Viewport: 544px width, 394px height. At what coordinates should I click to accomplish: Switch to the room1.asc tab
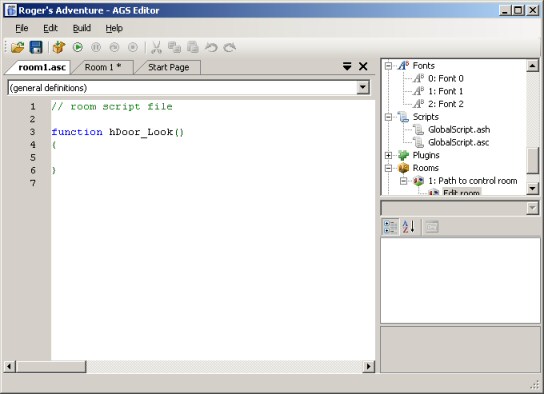pos(42,67)
